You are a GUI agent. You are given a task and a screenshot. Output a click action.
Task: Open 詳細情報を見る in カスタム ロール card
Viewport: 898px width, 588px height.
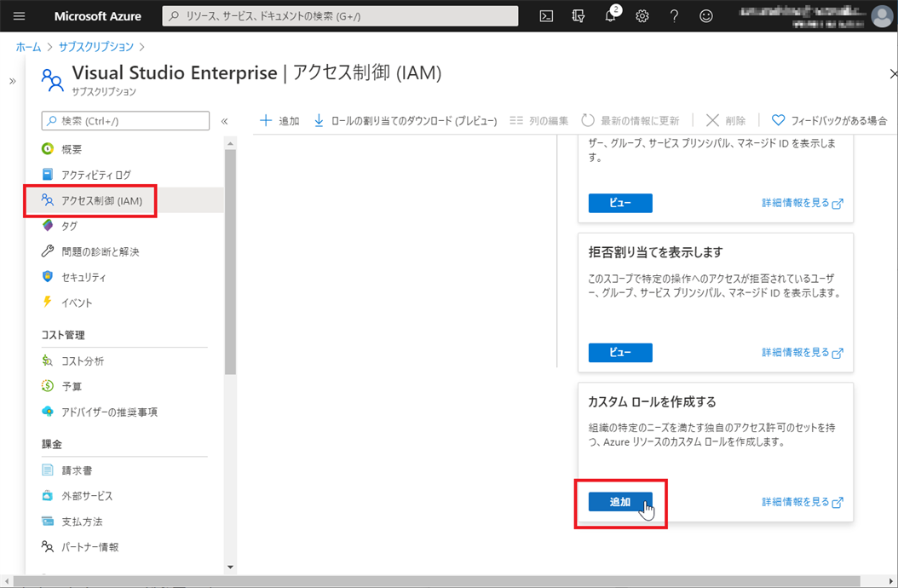click(x=803, y=502)
